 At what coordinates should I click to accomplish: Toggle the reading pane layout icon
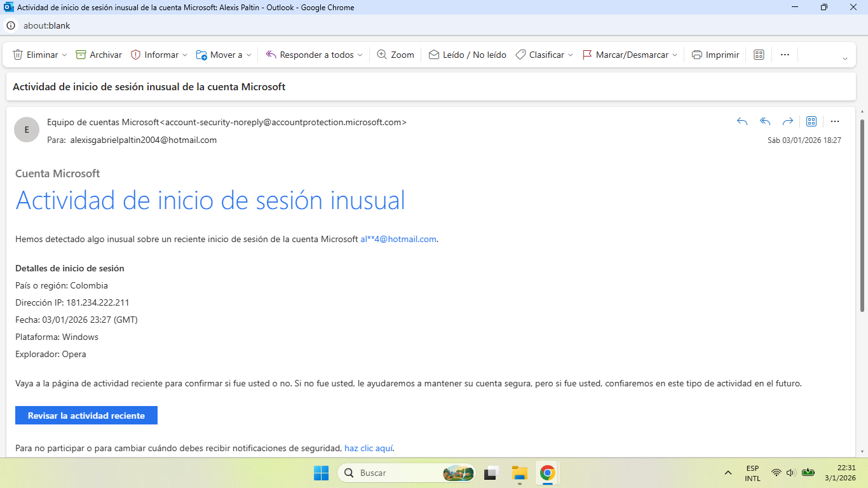pos(759,55)
